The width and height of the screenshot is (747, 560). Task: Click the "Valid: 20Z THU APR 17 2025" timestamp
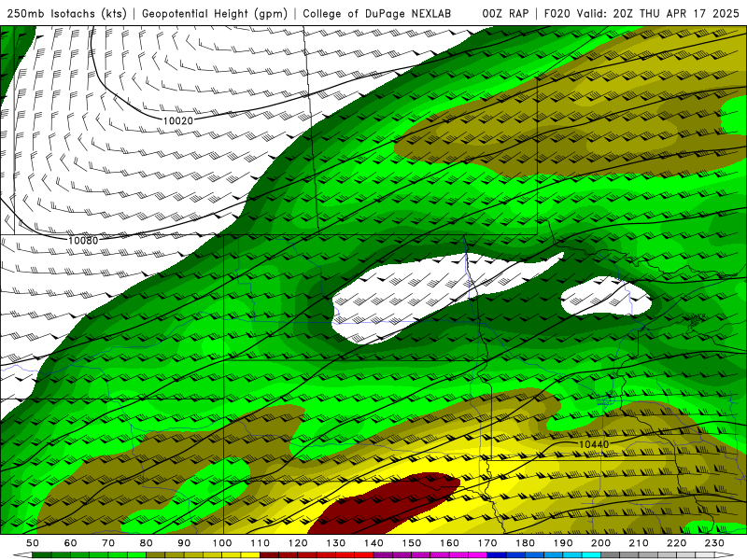[x=658, y=13]
